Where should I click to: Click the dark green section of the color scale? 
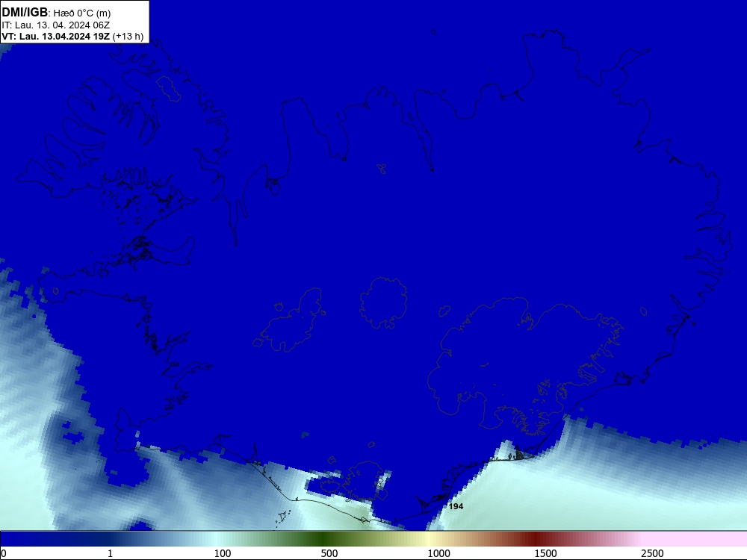pos(324,539)
